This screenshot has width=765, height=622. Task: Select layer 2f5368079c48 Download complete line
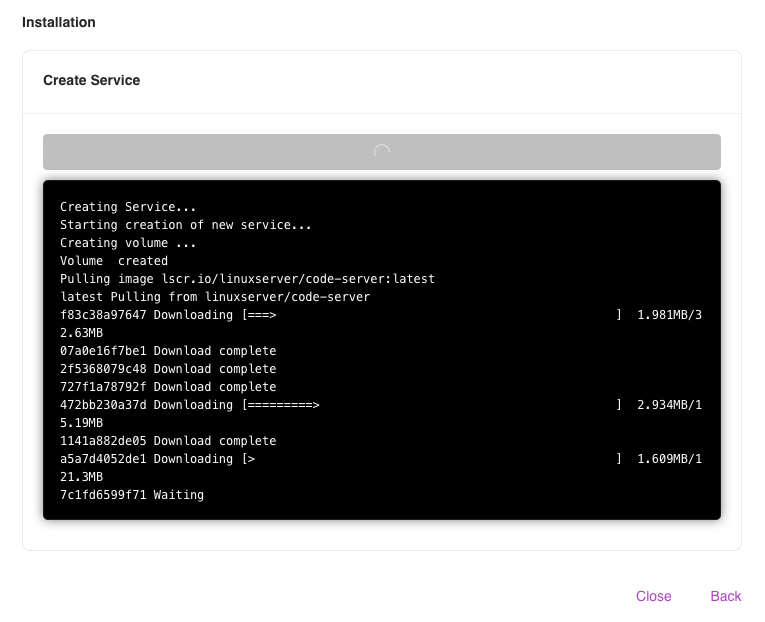[168, 369]
